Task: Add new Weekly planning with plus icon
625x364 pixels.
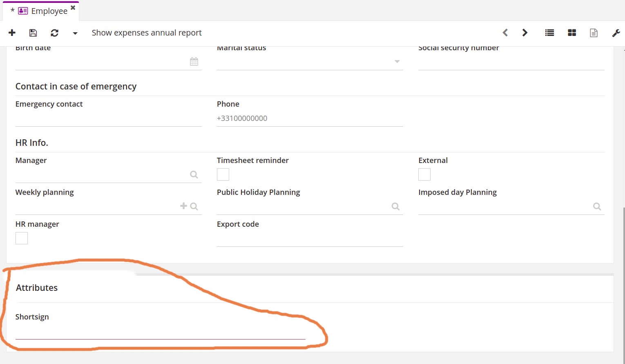Action: (184, 206)
